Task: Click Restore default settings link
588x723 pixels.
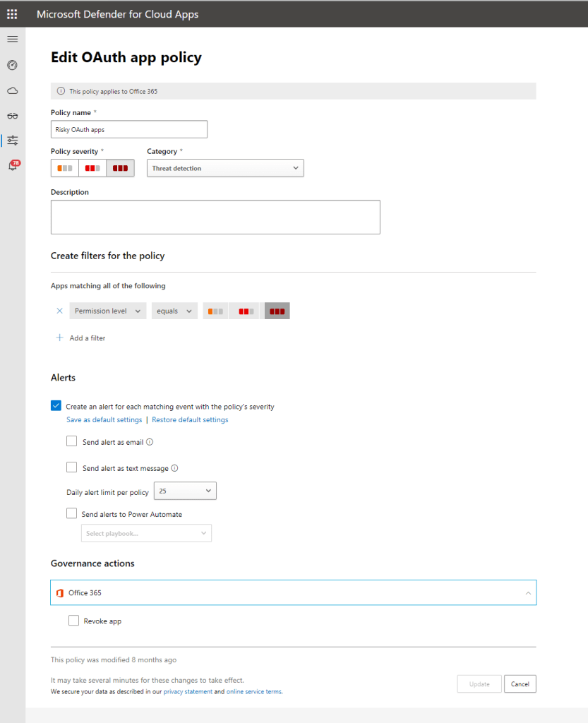Action: point(190,419)
